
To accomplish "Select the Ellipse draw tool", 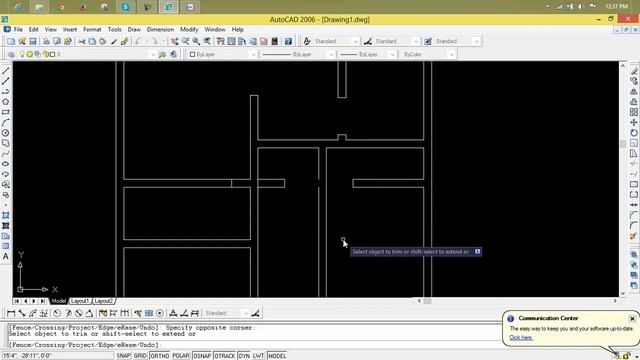I will (x=6, y=164).
